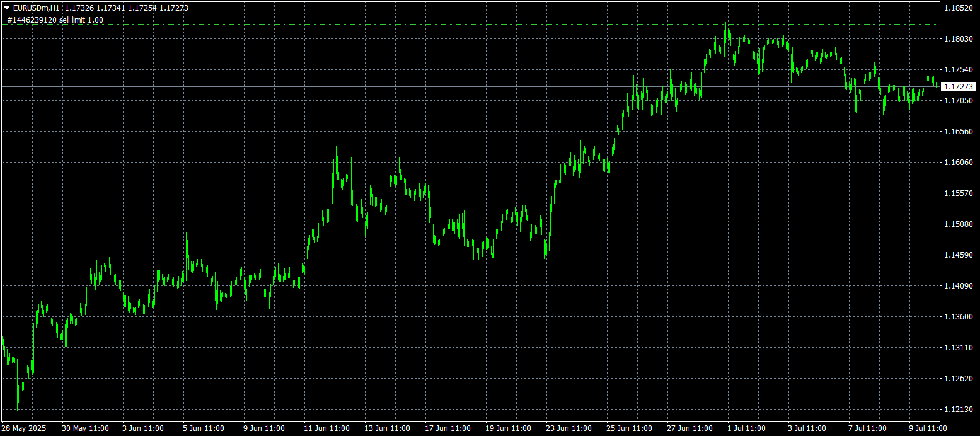This screenshot has height=436, width=980.
Task: Click the 1.17050 price scale label
Action: (959, 101)
